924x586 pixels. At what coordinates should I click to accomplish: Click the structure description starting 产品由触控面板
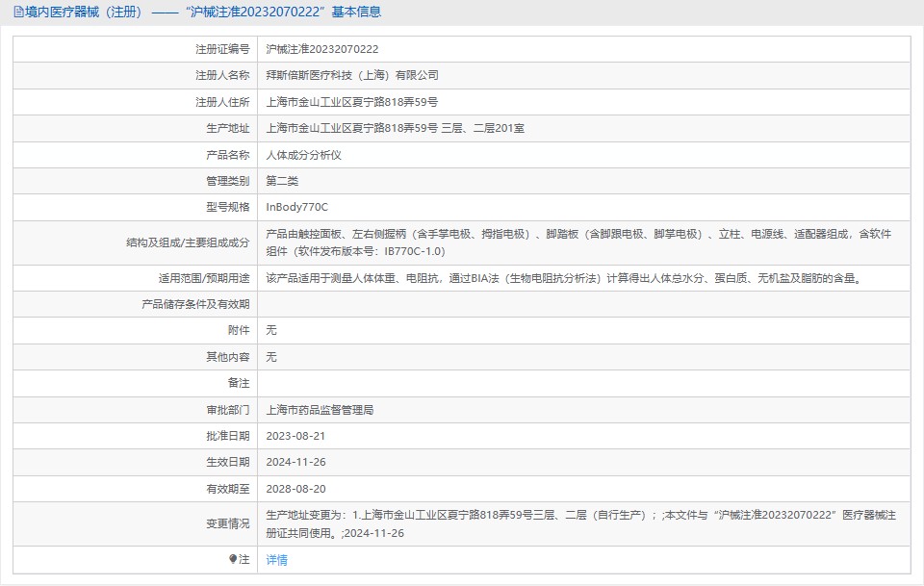[578, 242]
